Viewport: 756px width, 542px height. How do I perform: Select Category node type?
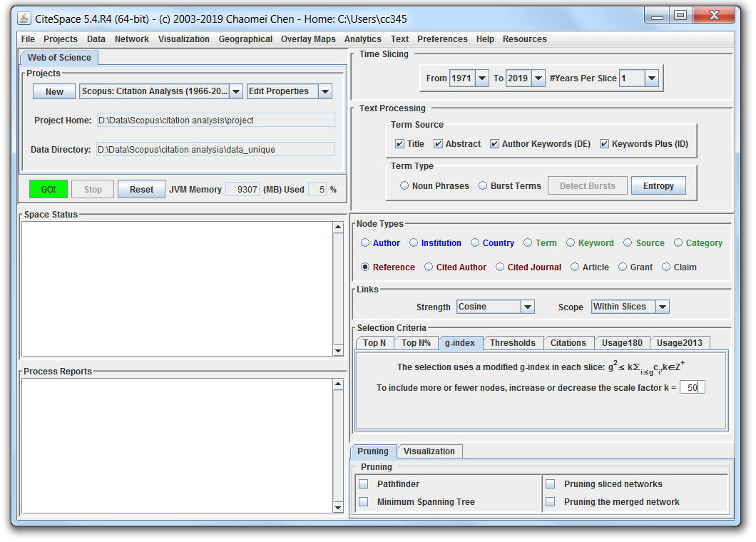click(x=678, y=242)
